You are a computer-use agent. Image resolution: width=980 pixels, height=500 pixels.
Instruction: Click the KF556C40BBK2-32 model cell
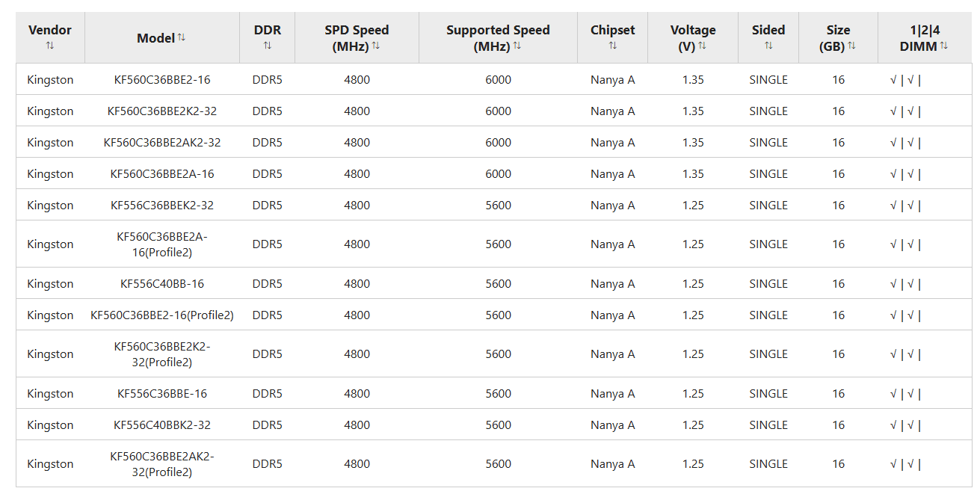pyautogui.click(x=162, y=425)
